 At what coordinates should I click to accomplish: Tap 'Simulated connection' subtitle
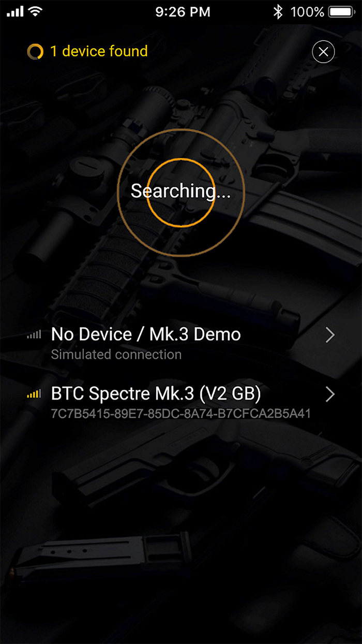[116, 355]
